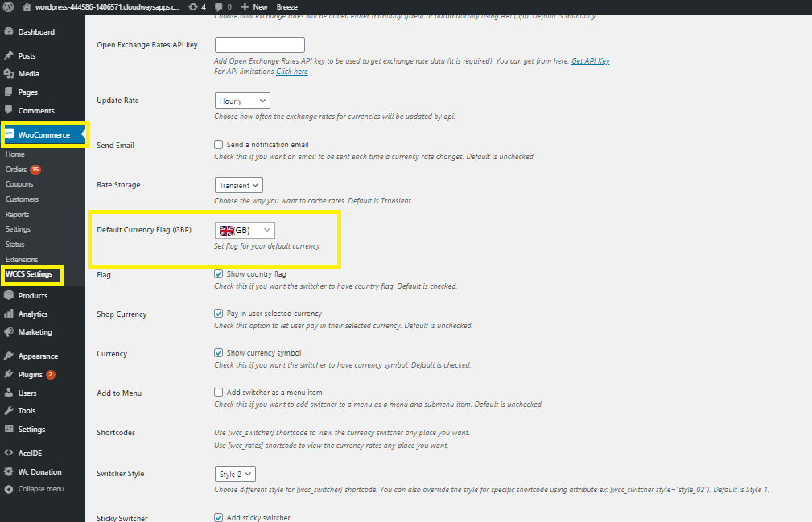Viewport: 812px width, 522px height.
Task: Enable Send a notification email checkbox
Action: 219,144
